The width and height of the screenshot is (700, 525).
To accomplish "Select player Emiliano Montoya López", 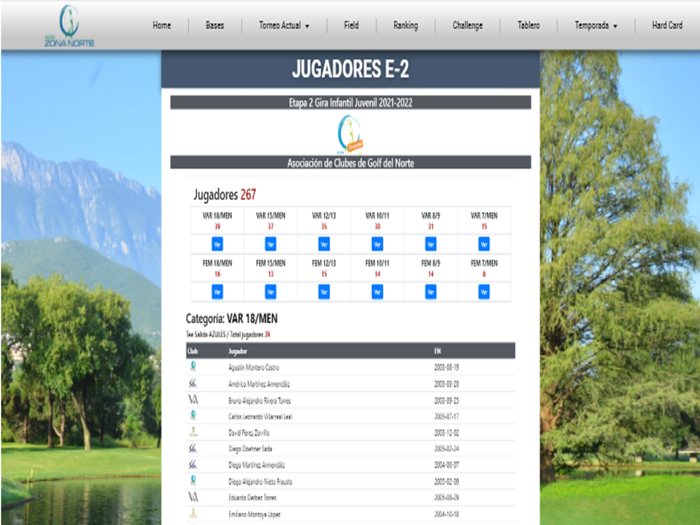I will tap(254, 514).
